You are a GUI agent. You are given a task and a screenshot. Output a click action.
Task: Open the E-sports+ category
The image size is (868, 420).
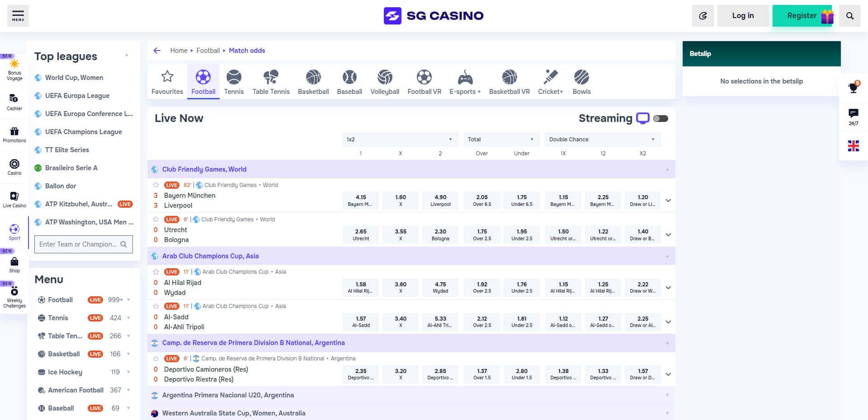click(x=465, y=81)
